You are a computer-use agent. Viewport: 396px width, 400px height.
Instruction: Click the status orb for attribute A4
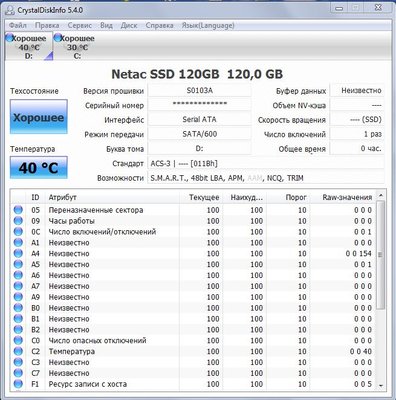[18, 253]
